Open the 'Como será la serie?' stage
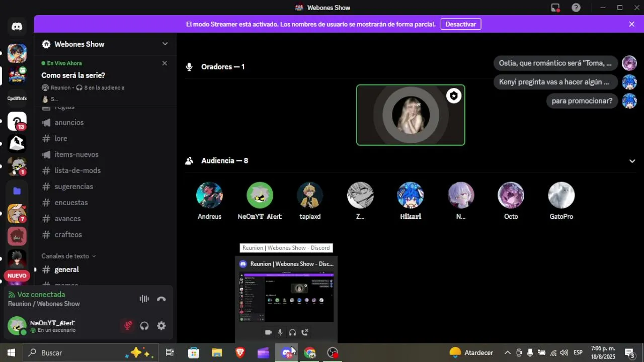This screenshot has width=644, height=362. click(73, 75)
